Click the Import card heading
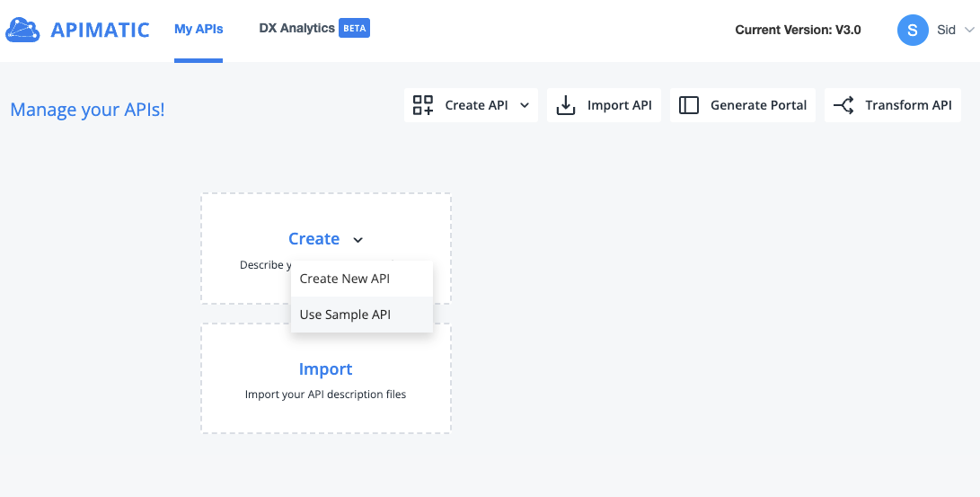Viewport: 980px width, 497px height. click(x=326, y=368)
